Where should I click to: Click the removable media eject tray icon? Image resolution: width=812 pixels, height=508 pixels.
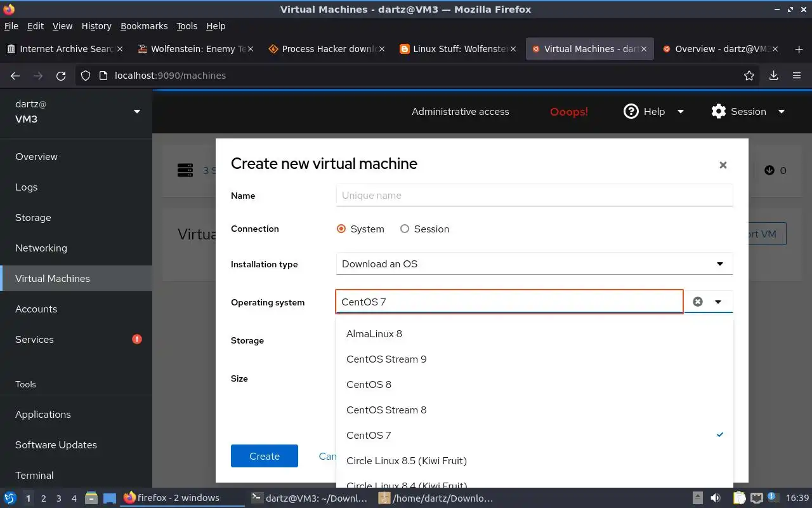[697, 498]
